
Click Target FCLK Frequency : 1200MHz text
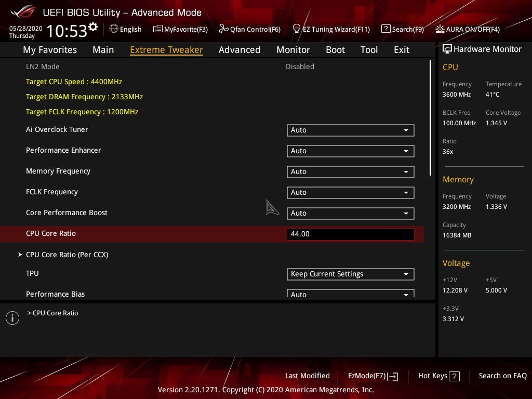coord(82,112)
